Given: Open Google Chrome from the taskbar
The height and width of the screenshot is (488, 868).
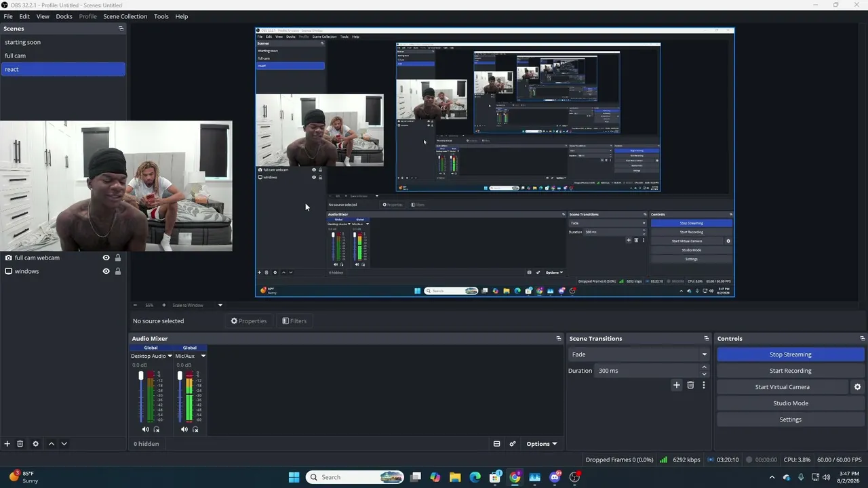Looking at the screenshot, I should tap(515, 477).
